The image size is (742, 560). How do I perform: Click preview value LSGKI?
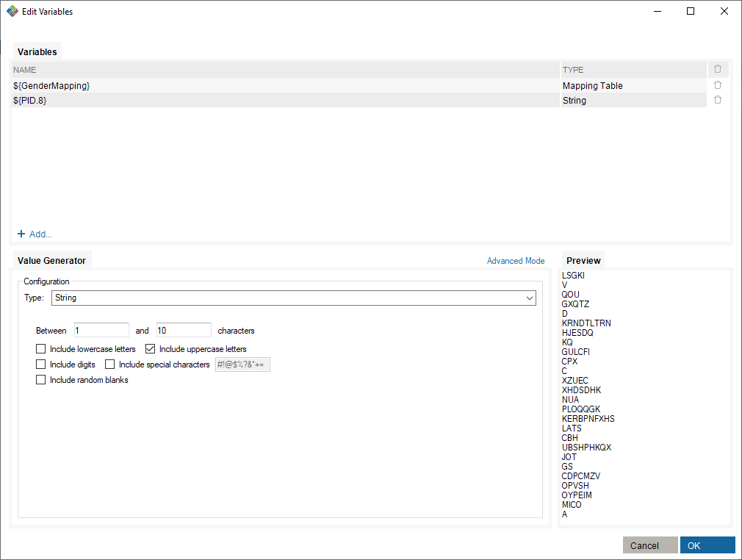[x=573, y=276]
